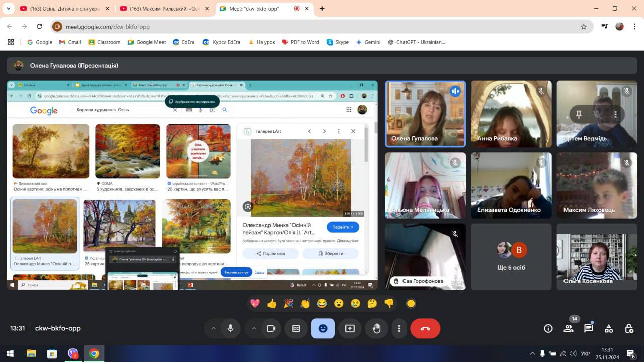Click the red leave call button
This screenshot has height=362, width=644.
pos(425,328)
